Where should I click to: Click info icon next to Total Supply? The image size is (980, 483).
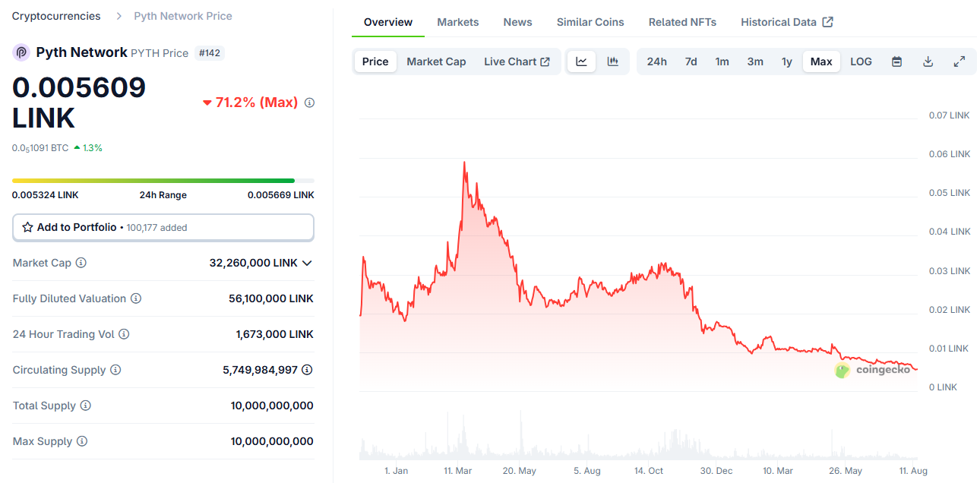[x=85, y=406]
